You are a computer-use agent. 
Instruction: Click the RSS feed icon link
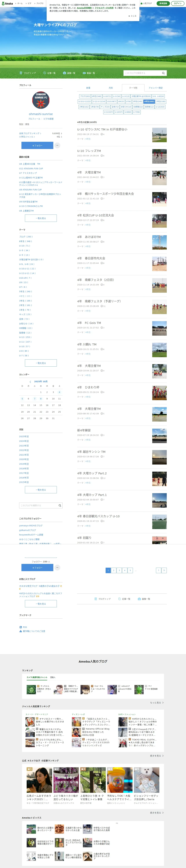click(23, 627)
